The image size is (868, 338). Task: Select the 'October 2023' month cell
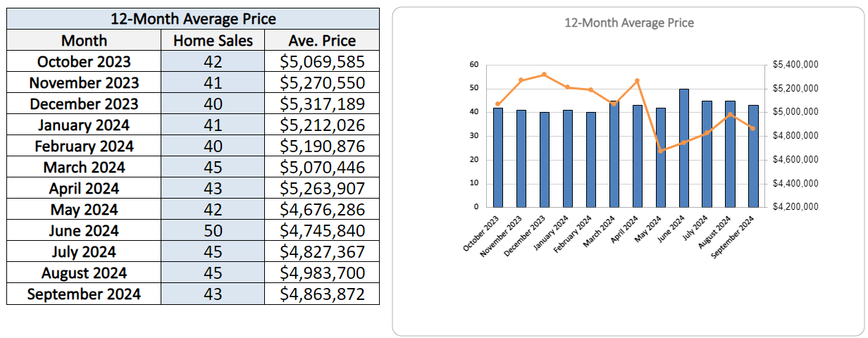[x=84, y=61]
